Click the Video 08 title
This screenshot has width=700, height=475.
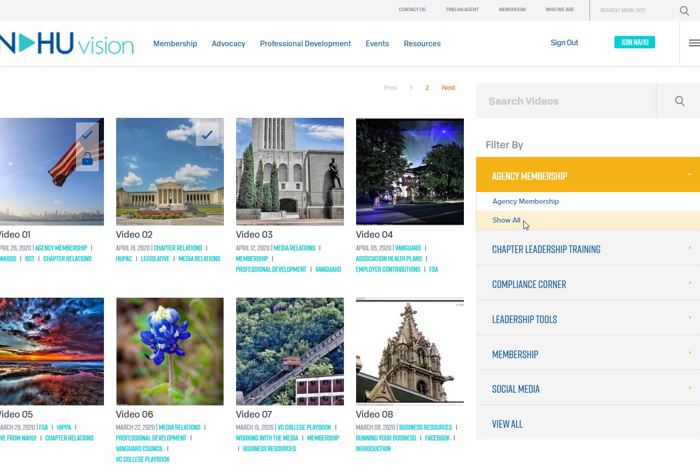(x=374, y=414)
